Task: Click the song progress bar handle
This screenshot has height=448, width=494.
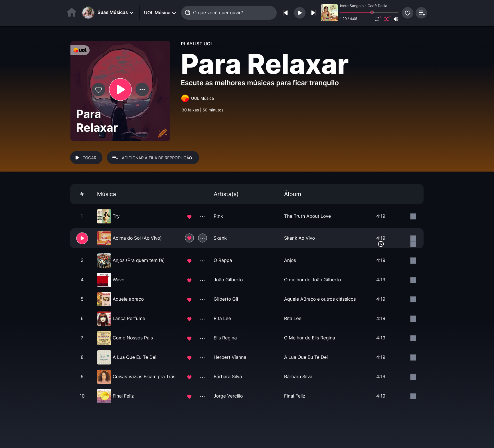Action: pyautogui.click(x=372, y=12)
